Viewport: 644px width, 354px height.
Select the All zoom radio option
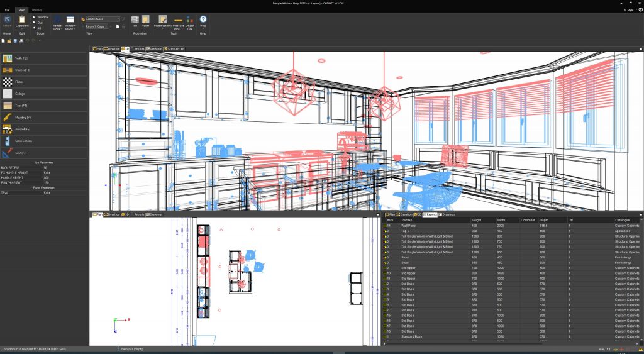(x=35, y=28)
